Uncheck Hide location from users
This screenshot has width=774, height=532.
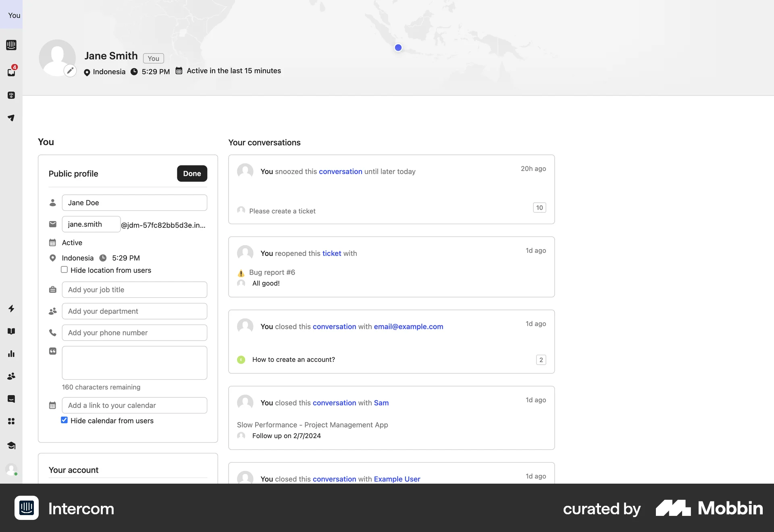click(x=64, y=269)
